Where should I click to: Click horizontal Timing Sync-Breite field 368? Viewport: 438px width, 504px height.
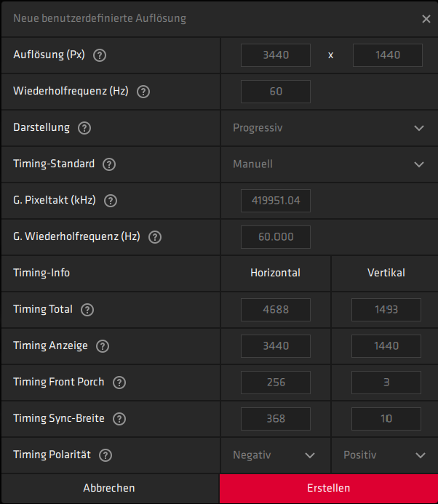pyautogui.click(x=276, y=419)
